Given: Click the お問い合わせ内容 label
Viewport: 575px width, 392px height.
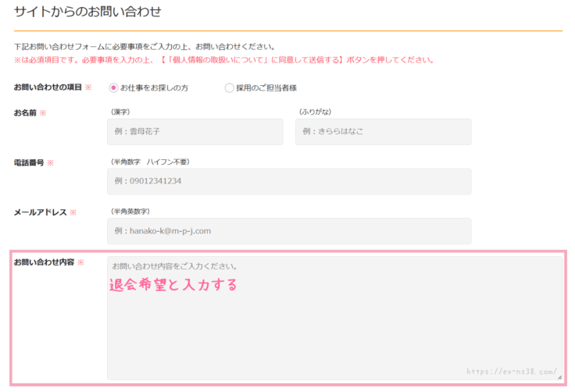Looking at the screenshot, I should 44,262.
